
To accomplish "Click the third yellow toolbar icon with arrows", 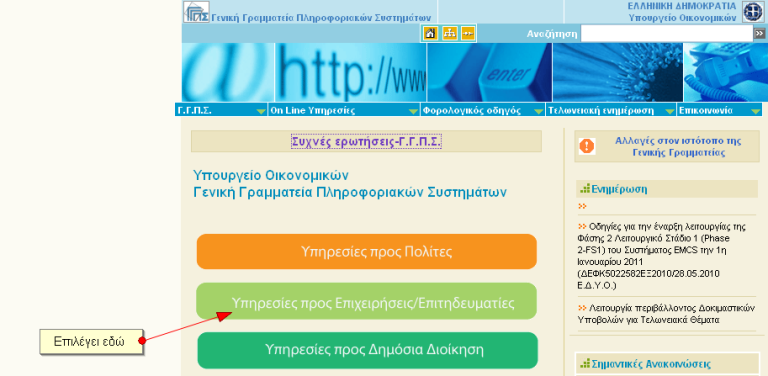I will [468, 33].
